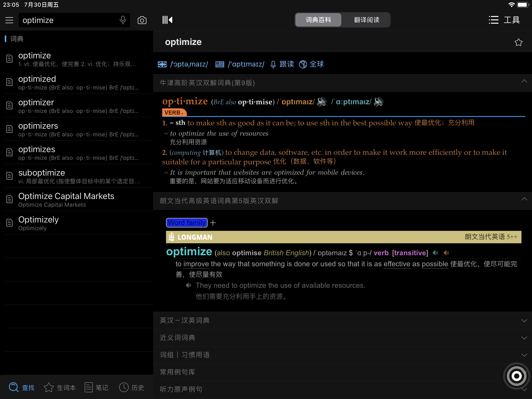532x399 pixels.
Task: Play American pronunciation flag icon
Action: (220, 64)
